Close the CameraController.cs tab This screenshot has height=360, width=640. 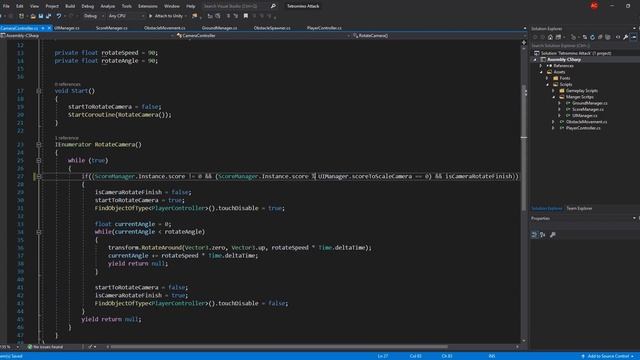pos(49,28)
